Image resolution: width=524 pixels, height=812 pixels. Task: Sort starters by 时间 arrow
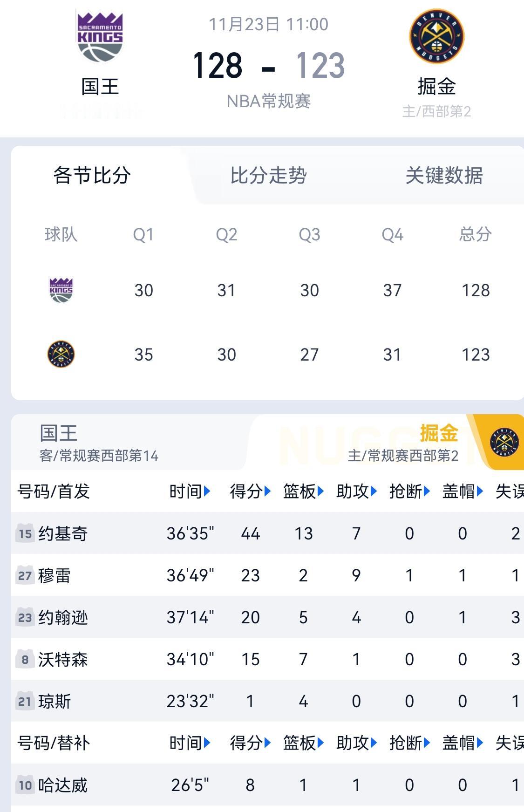[207, 491]
